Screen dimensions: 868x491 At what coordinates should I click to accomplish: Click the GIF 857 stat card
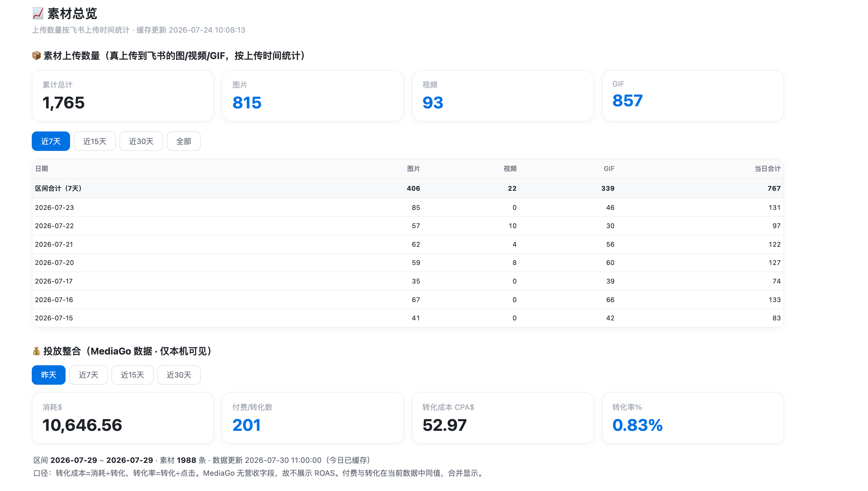[x=693, y=96]
